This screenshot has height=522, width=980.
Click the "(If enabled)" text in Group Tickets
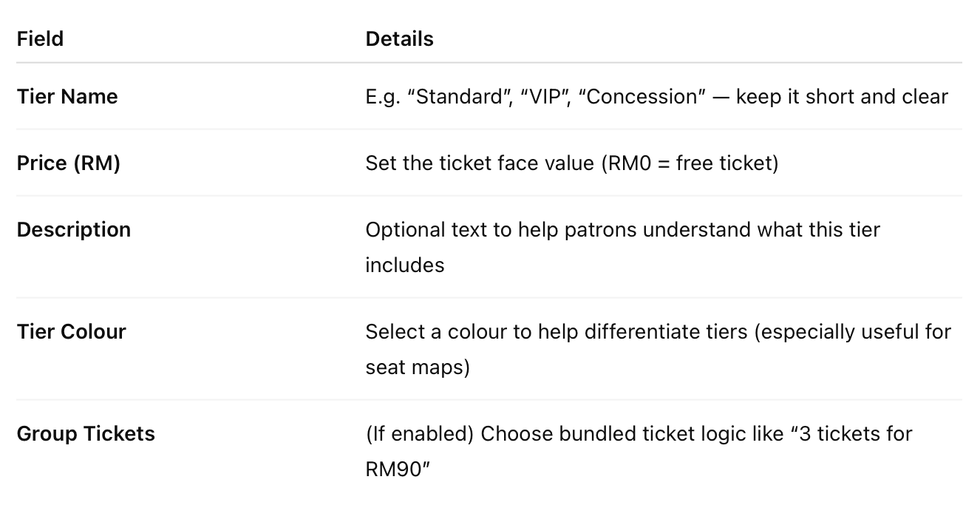click(419, 433)
